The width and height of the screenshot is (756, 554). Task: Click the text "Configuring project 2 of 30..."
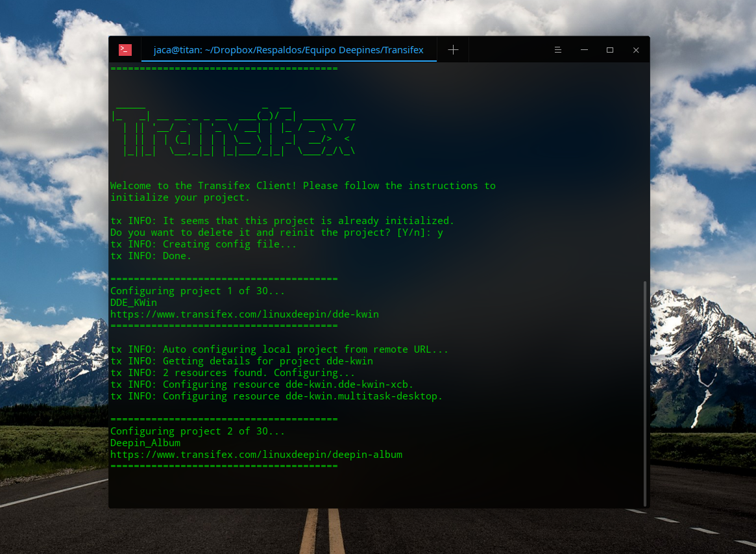click(197, 431)
